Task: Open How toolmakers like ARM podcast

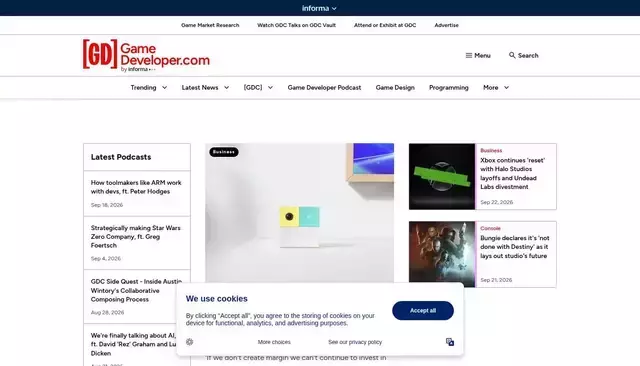Action: 136,187
